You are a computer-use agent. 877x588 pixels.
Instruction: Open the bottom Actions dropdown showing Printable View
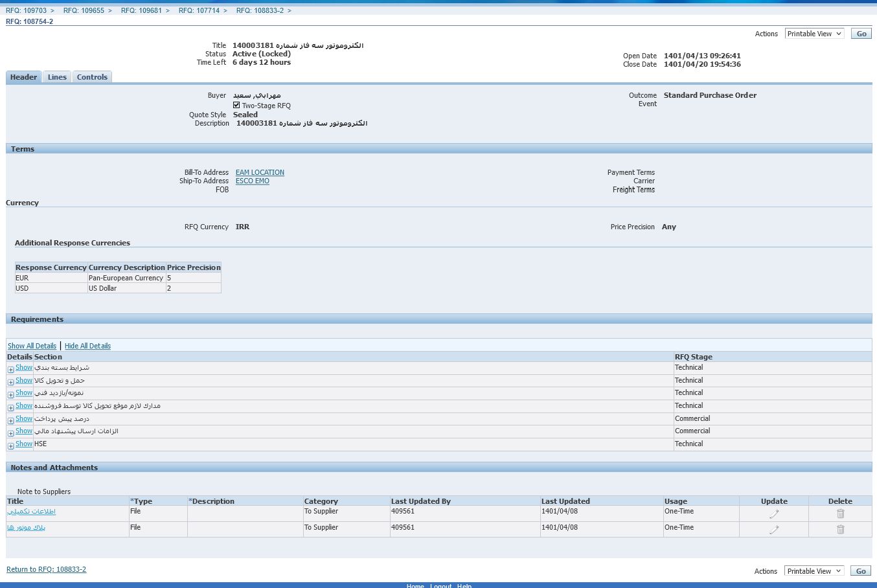click(x=814, y=571)
